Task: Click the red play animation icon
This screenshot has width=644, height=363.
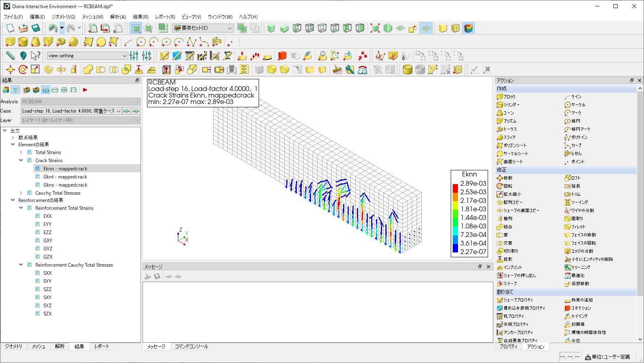Action: [85, 90]
